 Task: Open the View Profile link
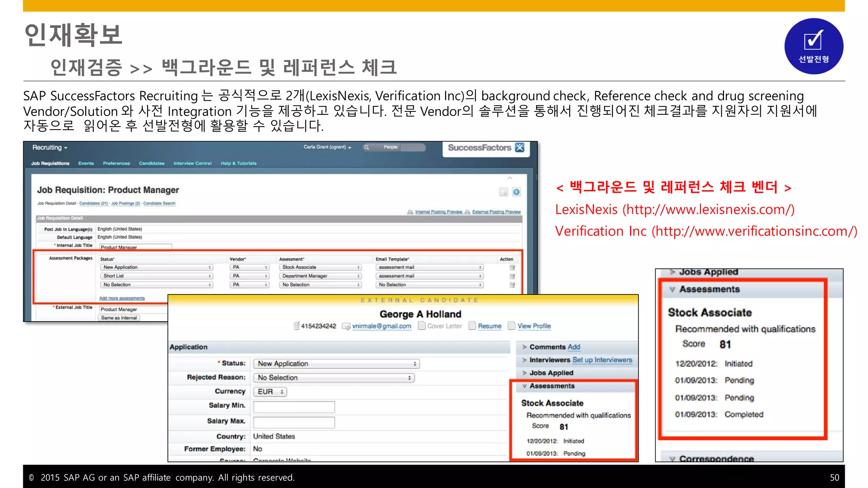(534, 326)
